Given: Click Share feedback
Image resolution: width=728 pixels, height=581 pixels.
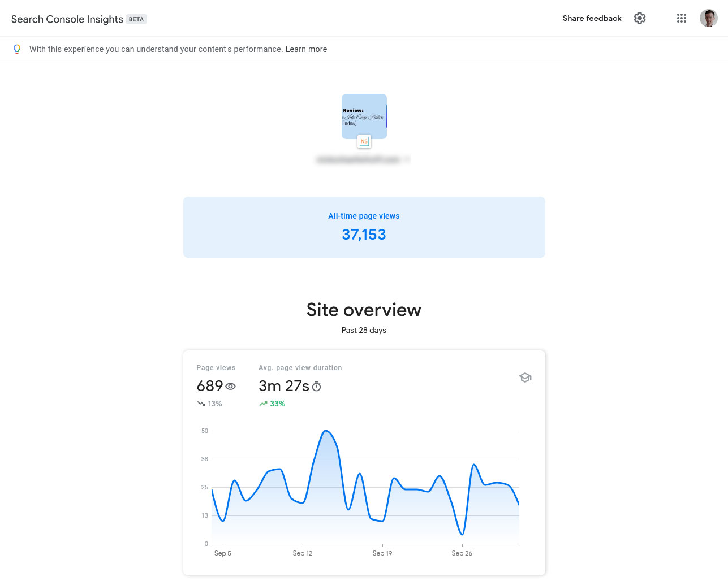Looking at the screenshot, I should (592, 18).
